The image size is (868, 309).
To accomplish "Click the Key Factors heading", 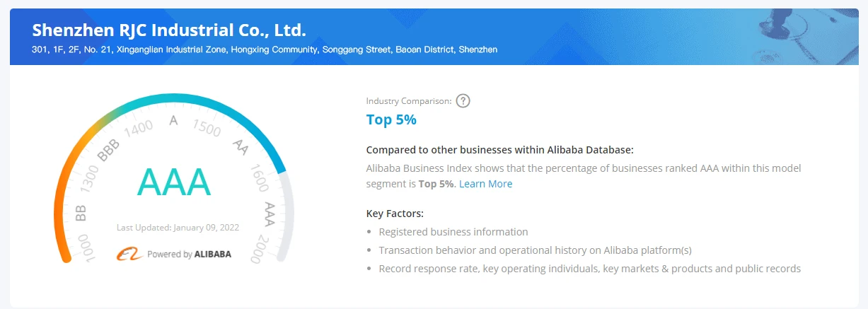I will point(395,213).
